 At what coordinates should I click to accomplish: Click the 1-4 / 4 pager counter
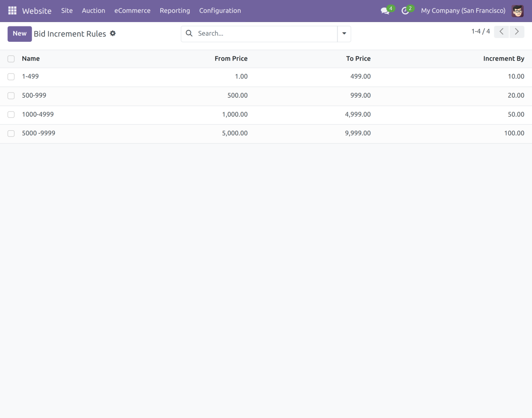[x=481, y=31]
